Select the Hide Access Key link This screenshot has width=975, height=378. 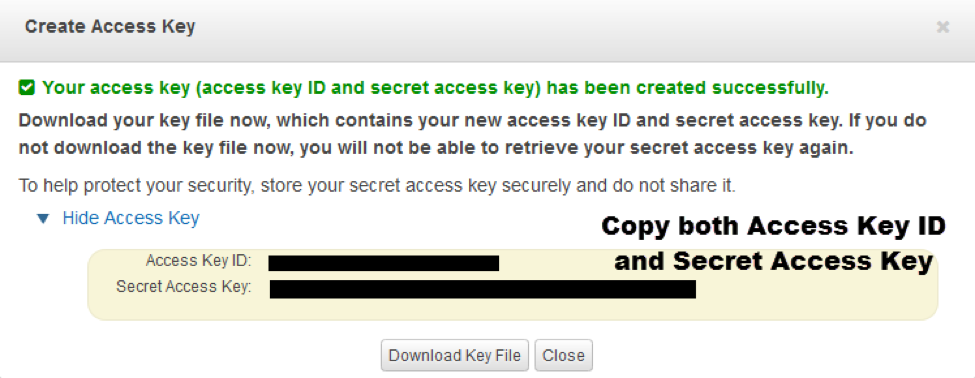131,218
